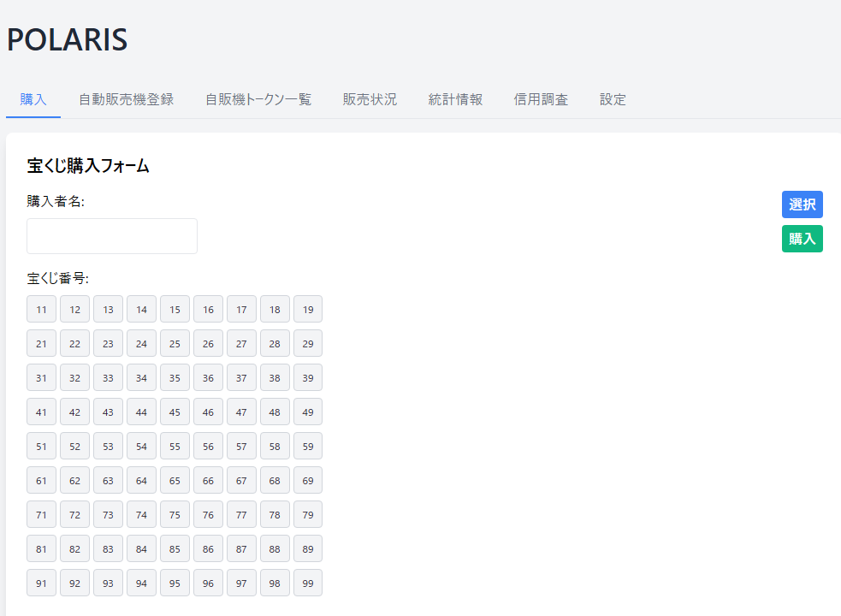Open the 設定 tab
The image size is (841, 616).
pos(613,99)
